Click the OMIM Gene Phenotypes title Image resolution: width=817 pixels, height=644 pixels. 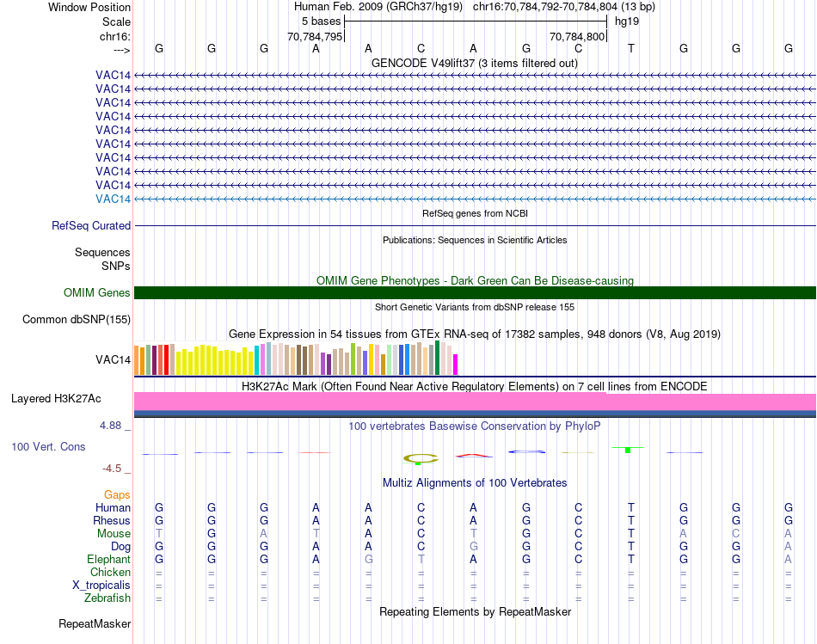tap(475, 280)
